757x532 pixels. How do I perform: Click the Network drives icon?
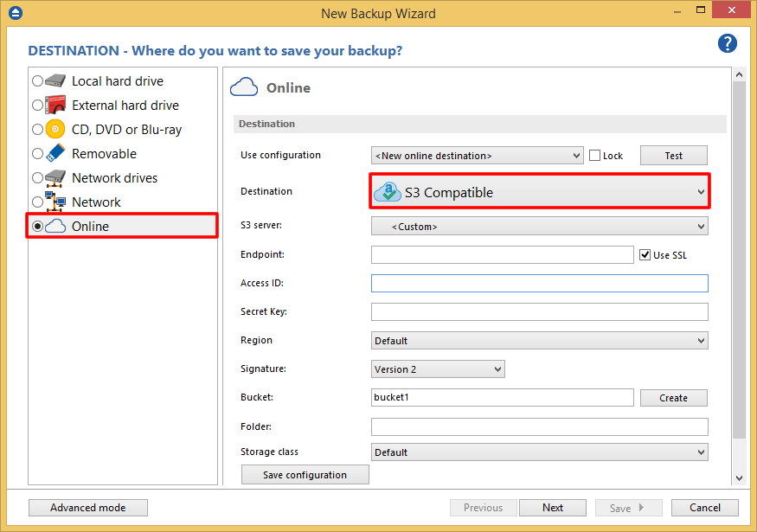(55, 177)
